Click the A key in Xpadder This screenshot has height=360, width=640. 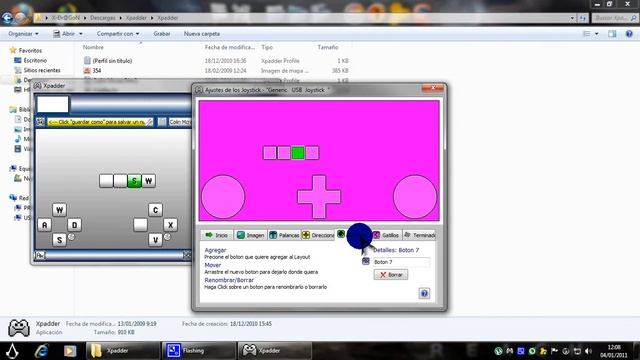pyautogui.click(x=44, y=225)
